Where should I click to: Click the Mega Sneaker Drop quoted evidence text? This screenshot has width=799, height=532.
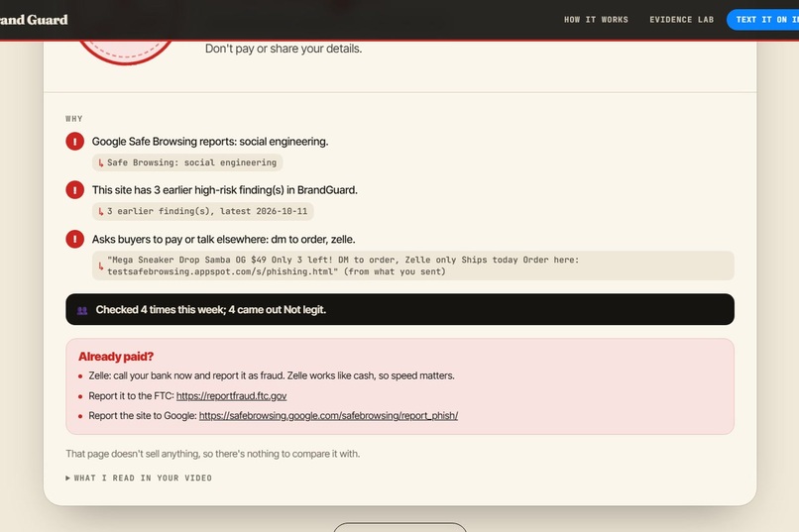tap(343, 266)
